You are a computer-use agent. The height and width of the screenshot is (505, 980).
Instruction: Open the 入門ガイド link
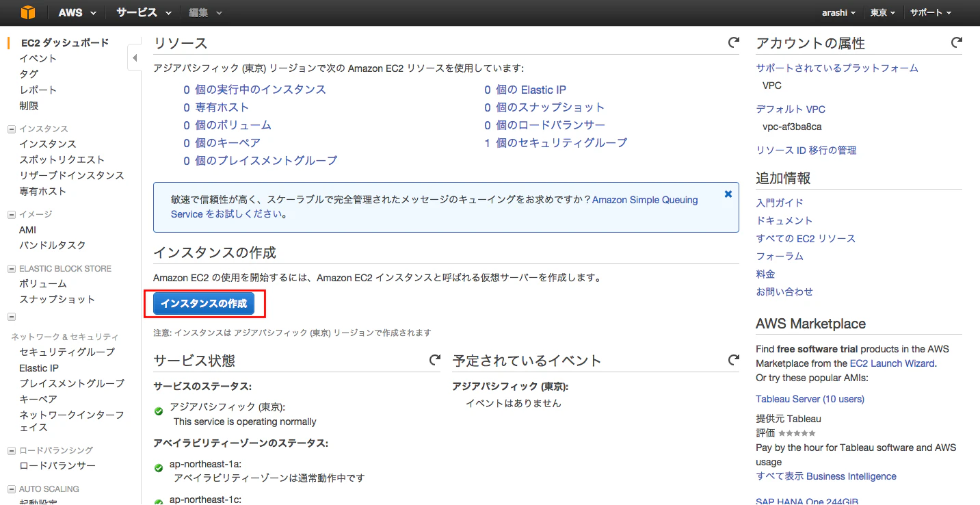point(780,203)
